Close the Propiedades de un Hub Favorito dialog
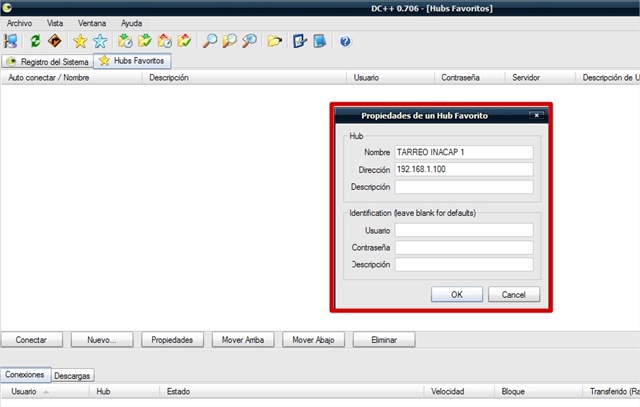 pyautogui.click(x=536, y=116)
